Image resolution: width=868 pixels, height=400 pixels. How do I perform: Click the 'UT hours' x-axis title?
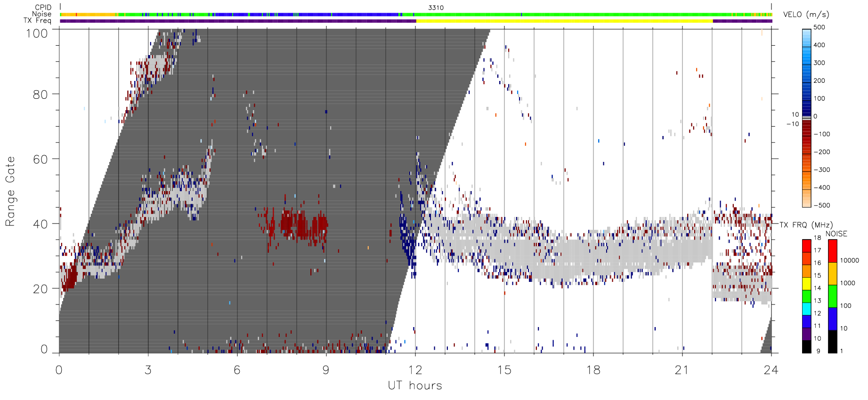(415, 385)
